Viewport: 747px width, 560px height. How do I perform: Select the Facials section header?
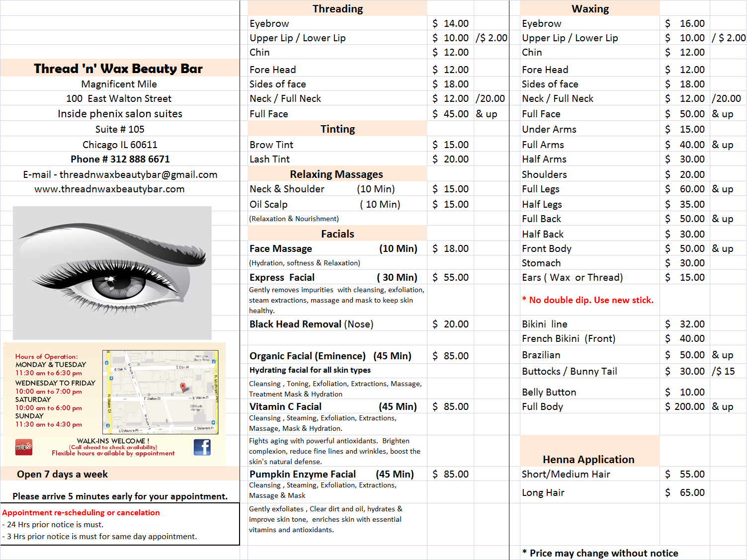(337, 234)
